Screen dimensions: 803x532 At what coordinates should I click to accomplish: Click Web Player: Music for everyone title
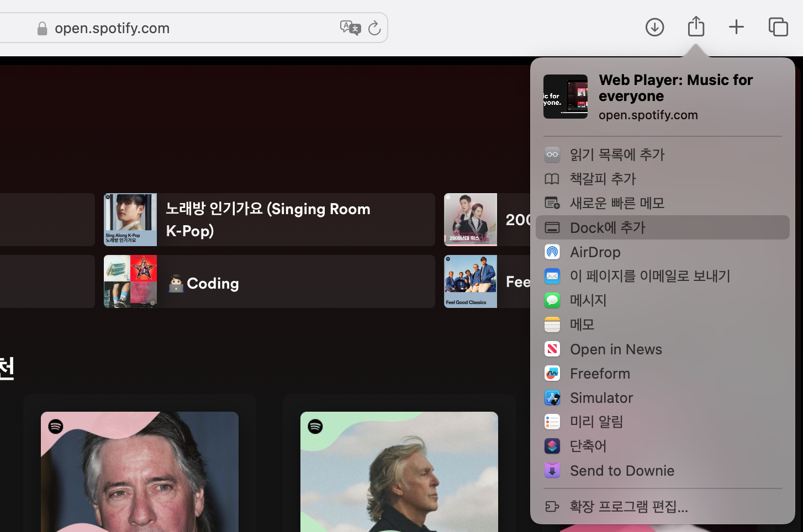[676, 88]
